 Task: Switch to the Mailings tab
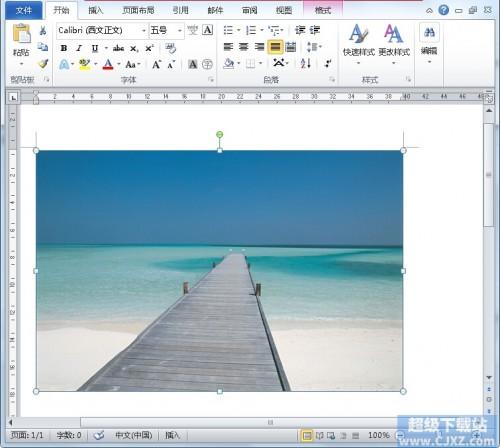215,11
